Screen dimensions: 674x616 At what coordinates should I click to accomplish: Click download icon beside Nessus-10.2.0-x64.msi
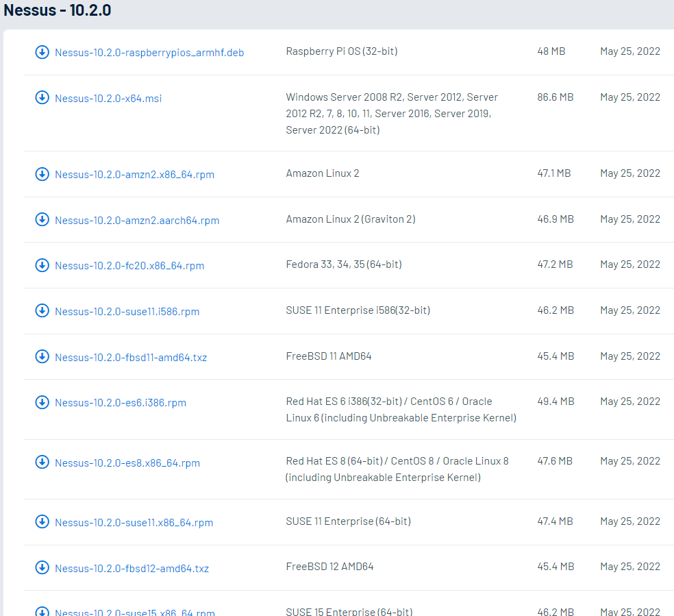click(42, 97)
